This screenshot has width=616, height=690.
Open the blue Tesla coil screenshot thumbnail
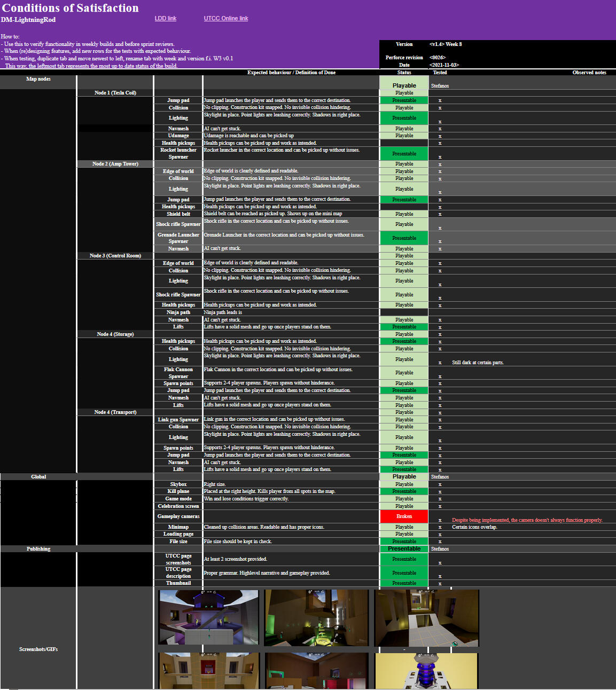point(426,670)
